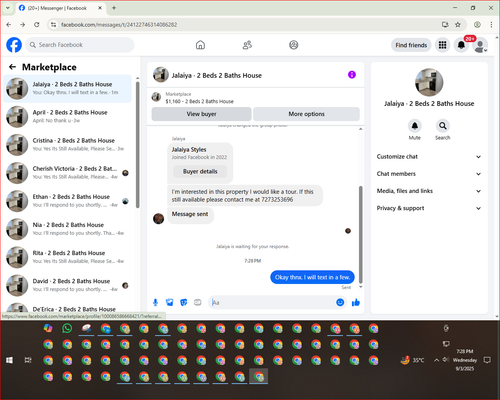The height and width of the screenshot is (400, 500).
Task: View site information icon in address bar
Action: pyautogui.click(x=53, y=24)
